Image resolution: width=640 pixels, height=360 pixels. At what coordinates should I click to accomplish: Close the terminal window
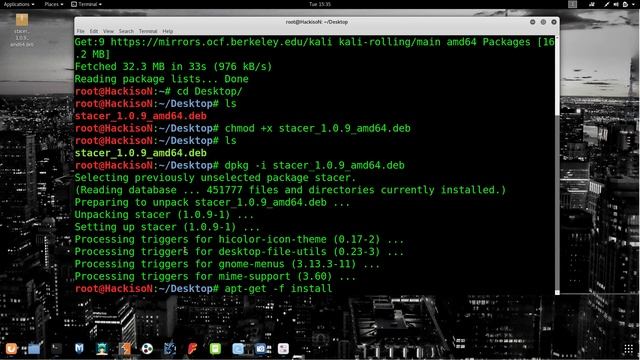pyautogui.click(x=554, y=22)
